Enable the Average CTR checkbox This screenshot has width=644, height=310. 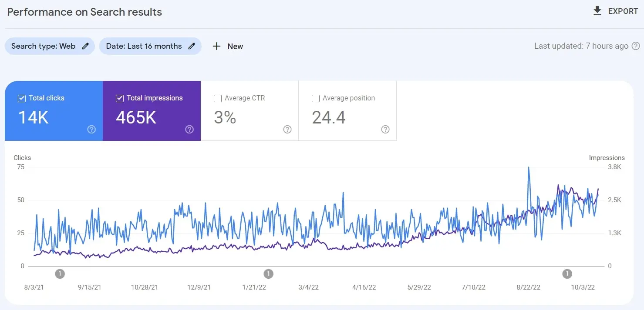[218, 98]
